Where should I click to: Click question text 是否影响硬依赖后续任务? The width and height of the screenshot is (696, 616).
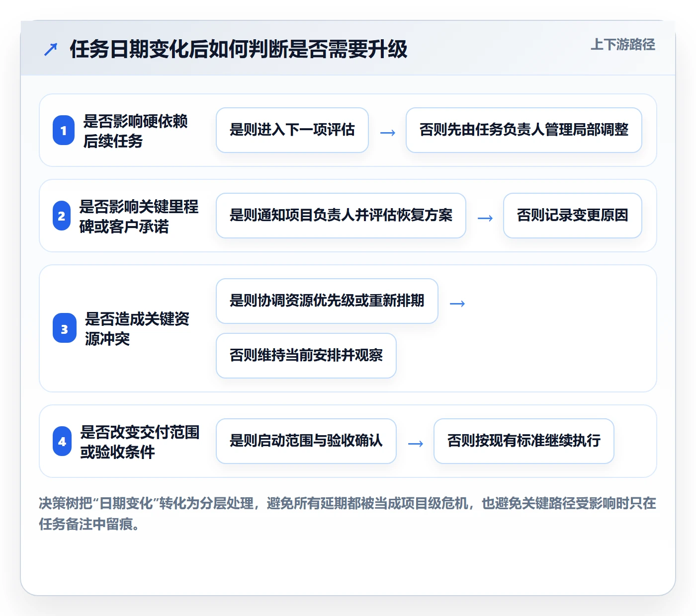[135, 131]
